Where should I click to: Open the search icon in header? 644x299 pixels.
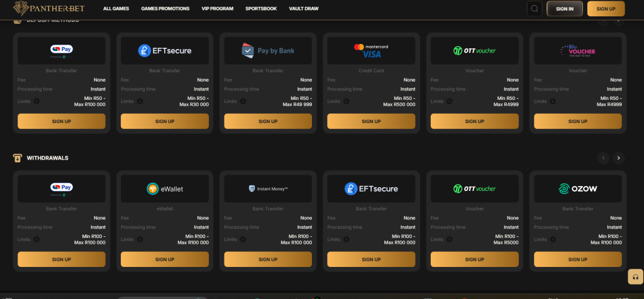535,9
